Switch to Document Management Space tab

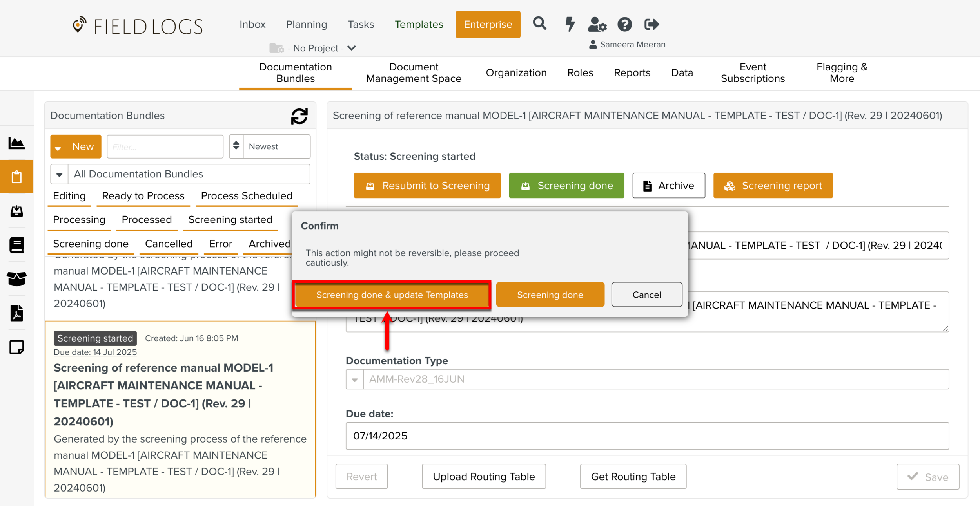tap(414, 73)
